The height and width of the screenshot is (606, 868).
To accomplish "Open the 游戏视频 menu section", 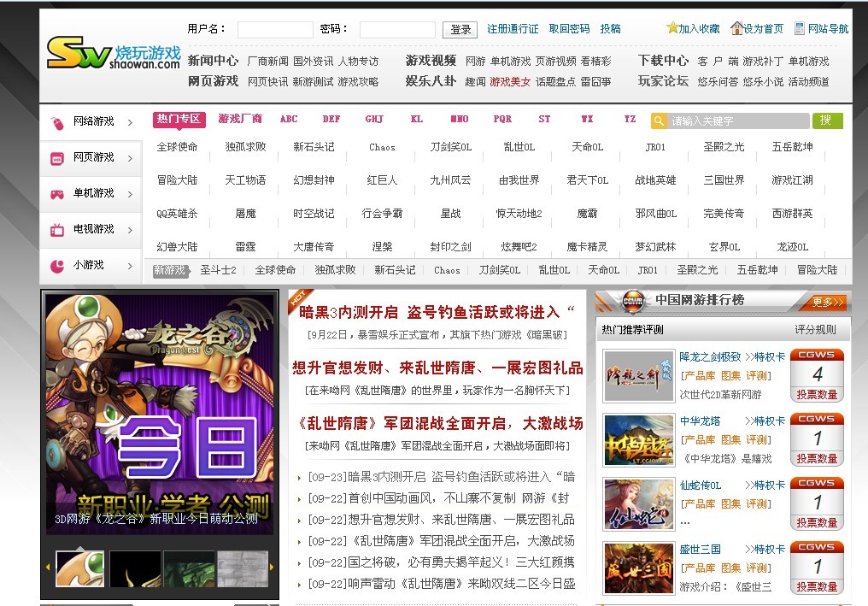I will click(x=431, y=61).
